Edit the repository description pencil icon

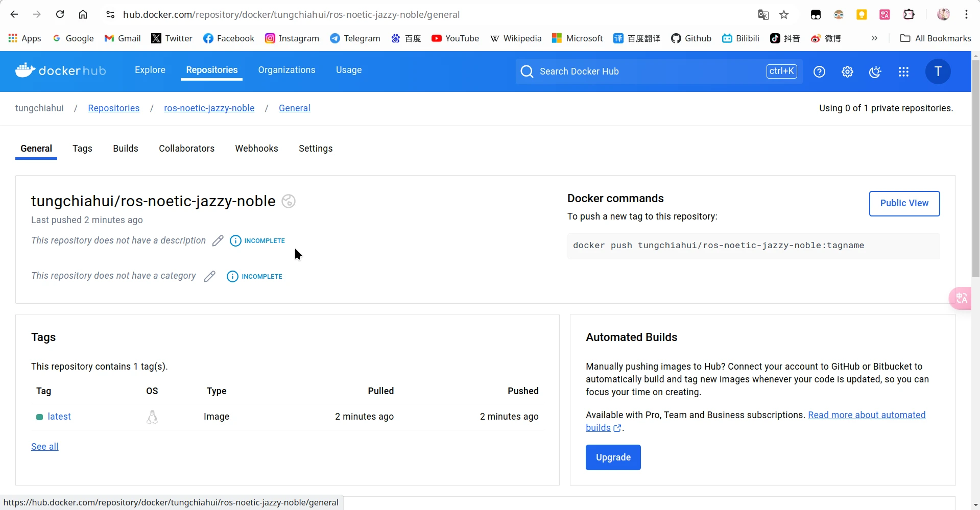click(218, 240)
